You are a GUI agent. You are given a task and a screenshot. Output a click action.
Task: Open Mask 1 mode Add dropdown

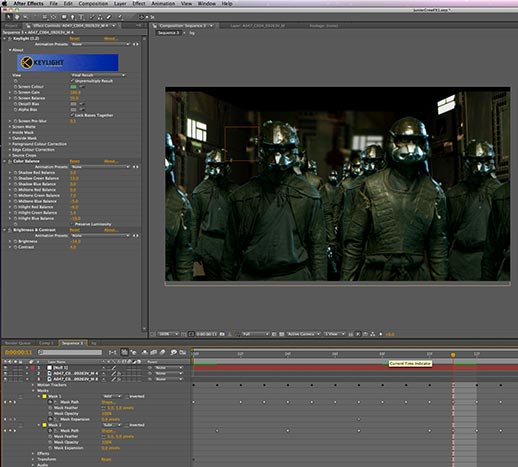pyautogui.click(x=112, y=397)
